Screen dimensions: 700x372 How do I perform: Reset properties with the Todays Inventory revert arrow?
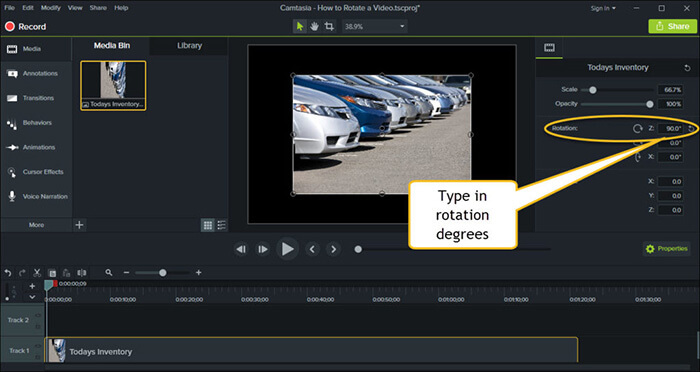pyautogui.click(x=688, y=68)
